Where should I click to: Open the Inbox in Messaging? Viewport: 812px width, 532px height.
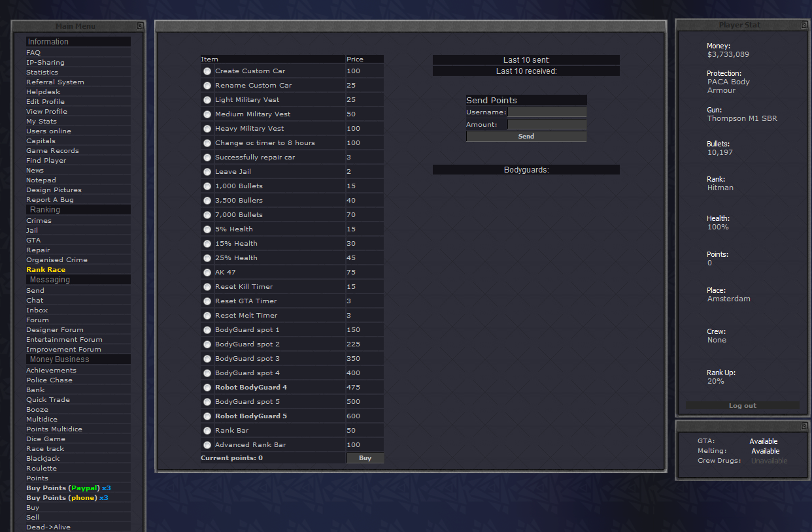pos(37,310)
